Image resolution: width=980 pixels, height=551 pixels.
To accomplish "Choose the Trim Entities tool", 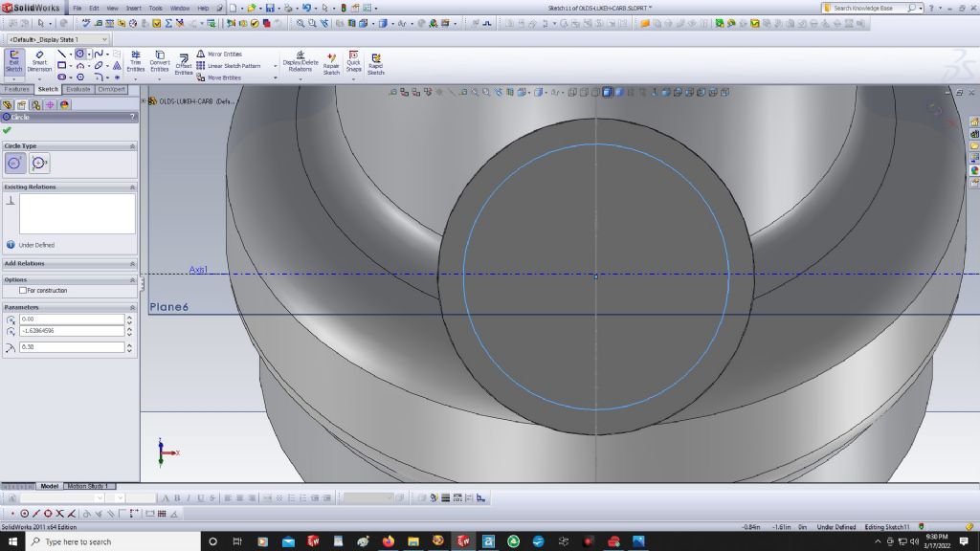I will tap(135, 62).
